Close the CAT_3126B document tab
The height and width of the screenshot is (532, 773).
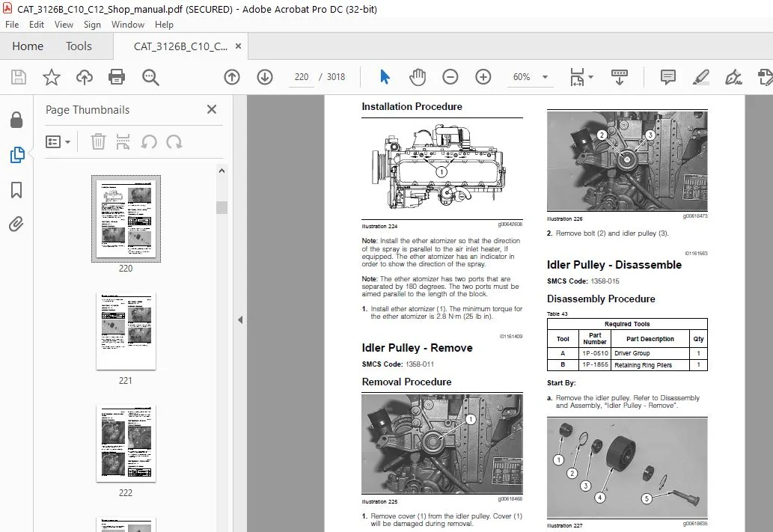pos(238,46)
